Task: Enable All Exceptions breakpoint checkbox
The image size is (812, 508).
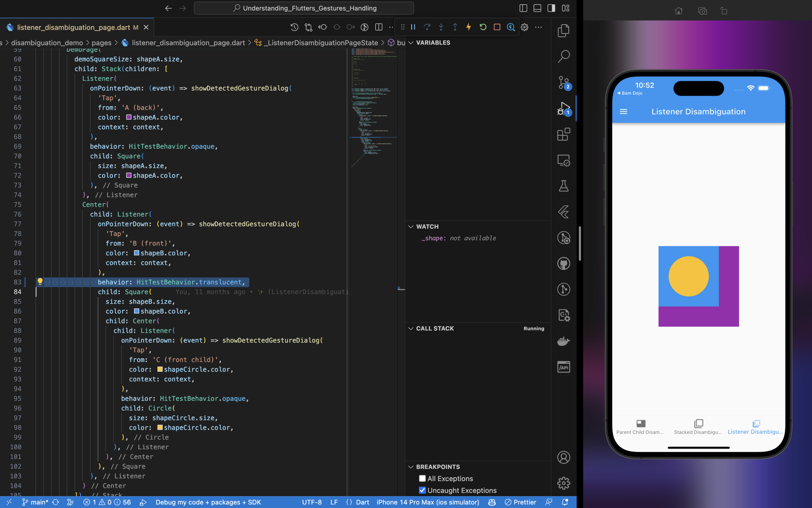Action: click(x=422, y=478)
